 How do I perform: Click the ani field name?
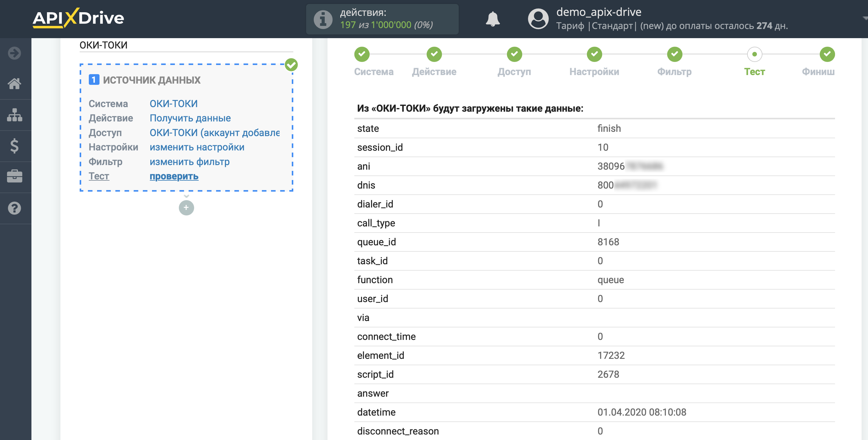coord(363,166)
